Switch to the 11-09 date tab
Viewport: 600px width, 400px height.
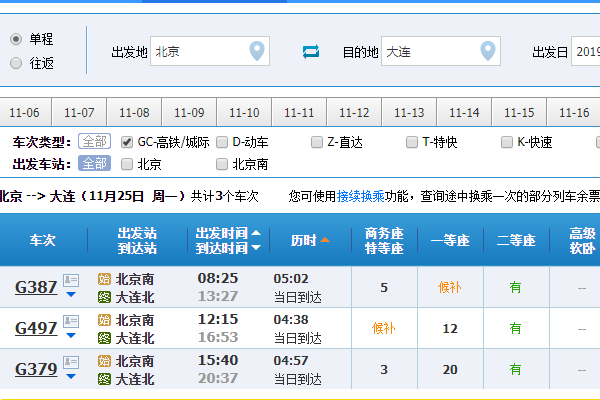189,112
